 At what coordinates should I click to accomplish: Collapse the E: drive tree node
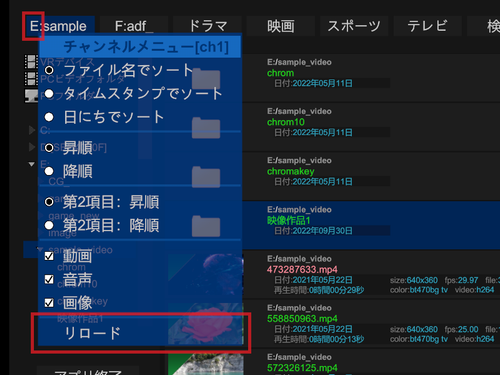32,164
